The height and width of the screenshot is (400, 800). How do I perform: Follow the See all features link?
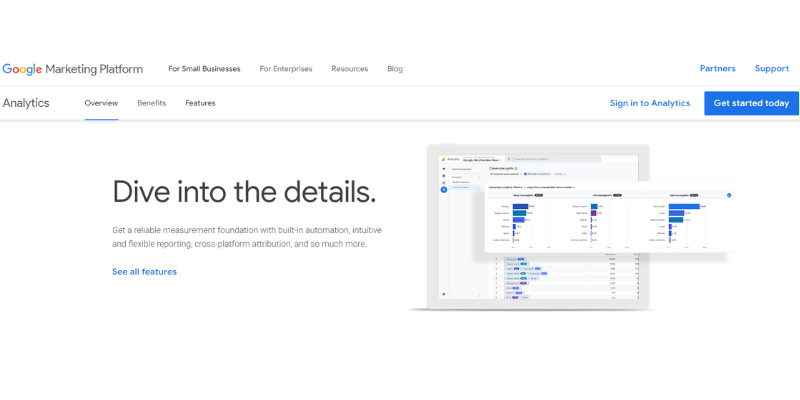144,272
